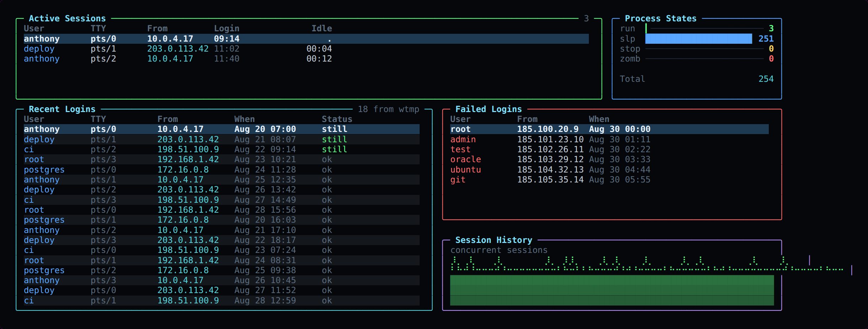Select ci login from Aug 23 07:24
The image size is (868, 329).
point(222,250)
